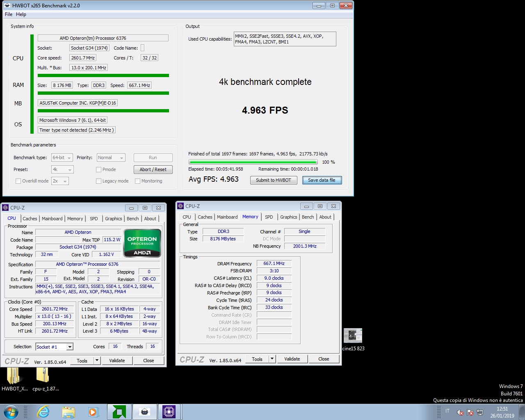Screen dimensions: 525x420
Task: Switch to Caches tab in left CPU-Z
Action: tap(30, 219)
